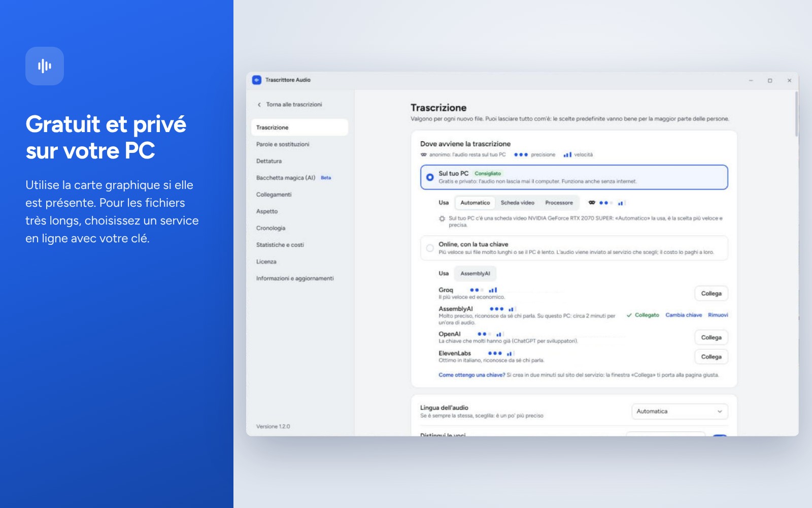
Task: Click Collega button for Groq
Action: [x=711, y=294]
